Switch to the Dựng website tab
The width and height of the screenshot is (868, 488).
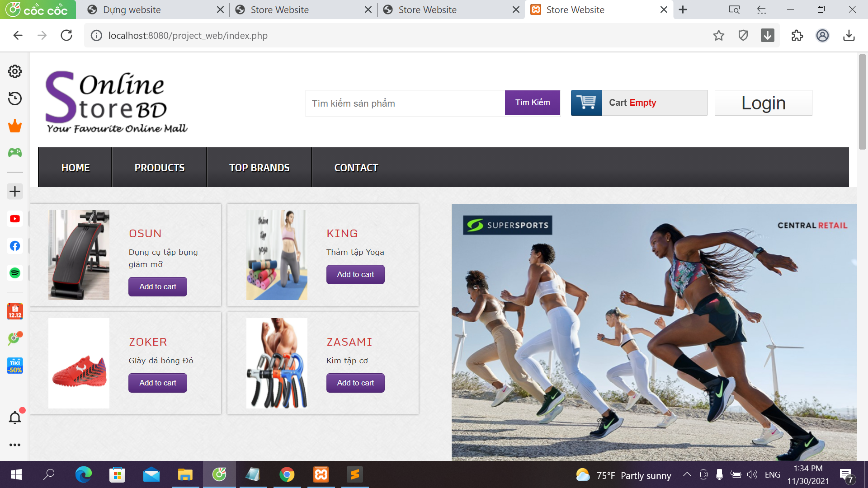pos(132,9)
